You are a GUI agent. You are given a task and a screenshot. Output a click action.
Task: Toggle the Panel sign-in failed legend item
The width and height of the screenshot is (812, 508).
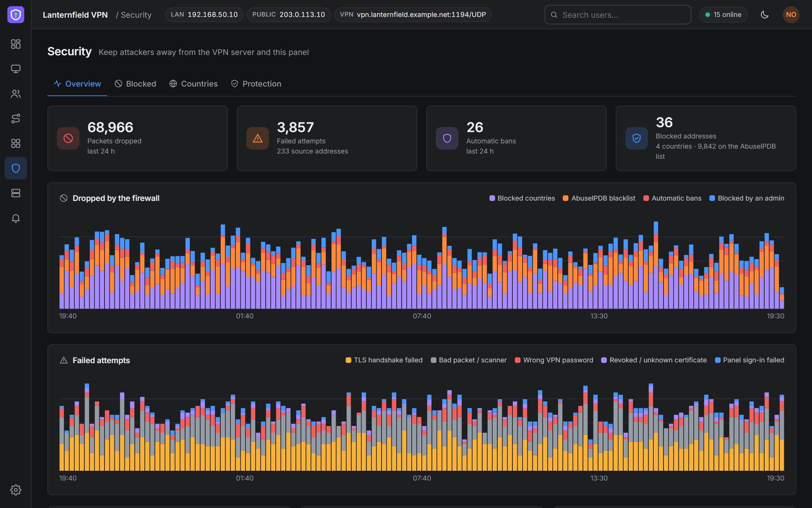pos(750,360)
